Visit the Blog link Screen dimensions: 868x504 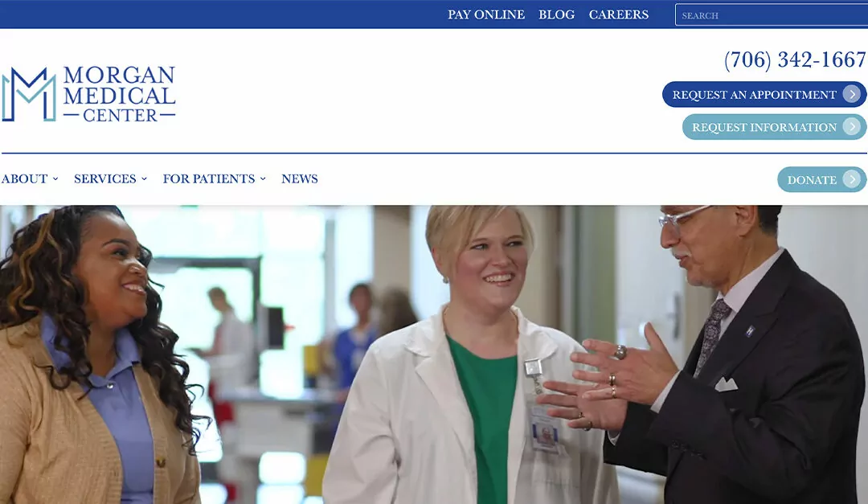(556, 14)
